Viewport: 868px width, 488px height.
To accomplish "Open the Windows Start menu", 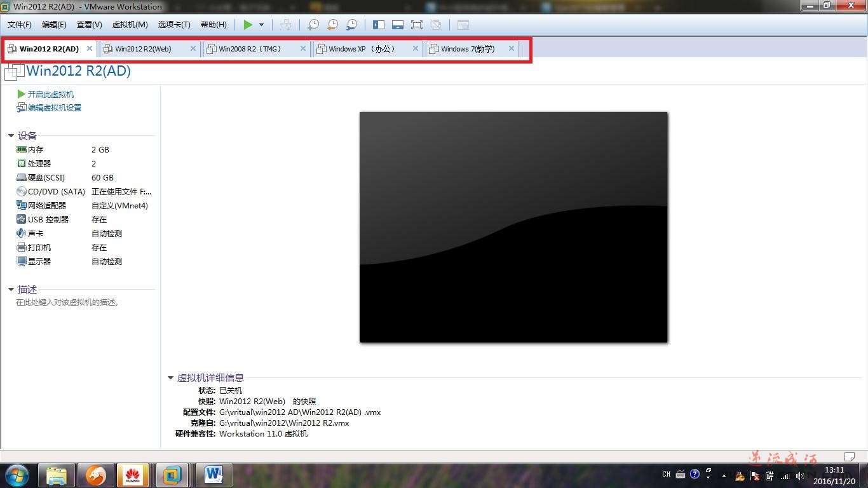I will click(17, 475).
